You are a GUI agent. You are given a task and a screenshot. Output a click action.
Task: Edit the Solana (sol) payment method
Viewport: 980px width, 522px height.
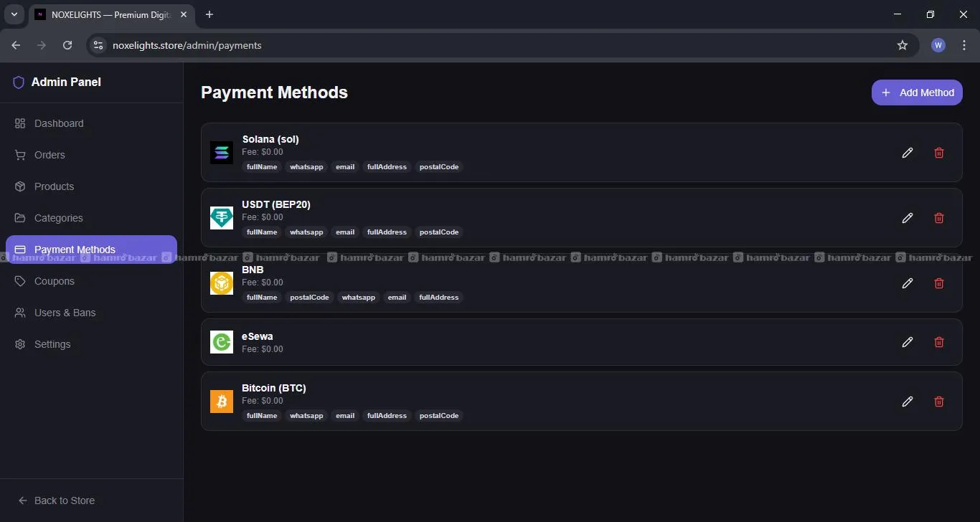(x=908, y=153)
